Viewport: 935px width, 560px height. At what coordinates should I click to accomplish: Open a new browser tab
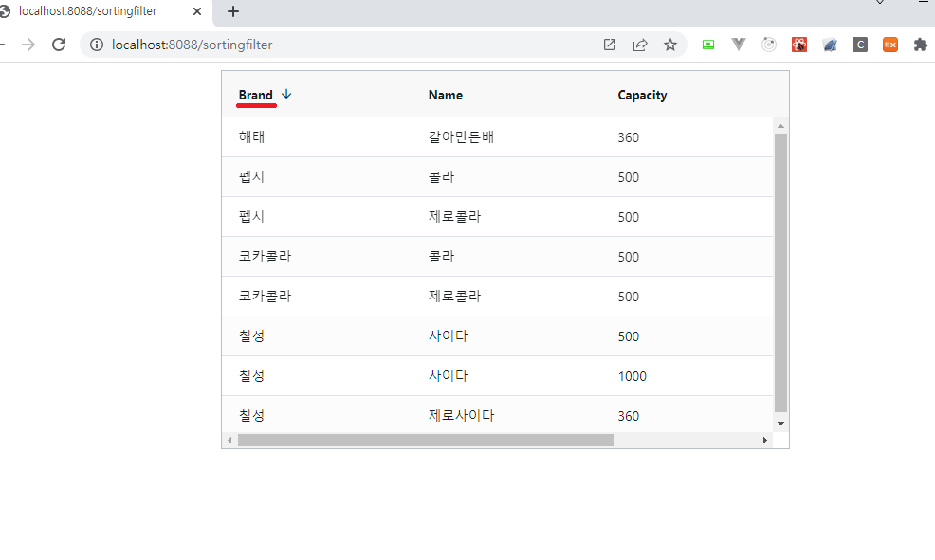tap(233, 11)
